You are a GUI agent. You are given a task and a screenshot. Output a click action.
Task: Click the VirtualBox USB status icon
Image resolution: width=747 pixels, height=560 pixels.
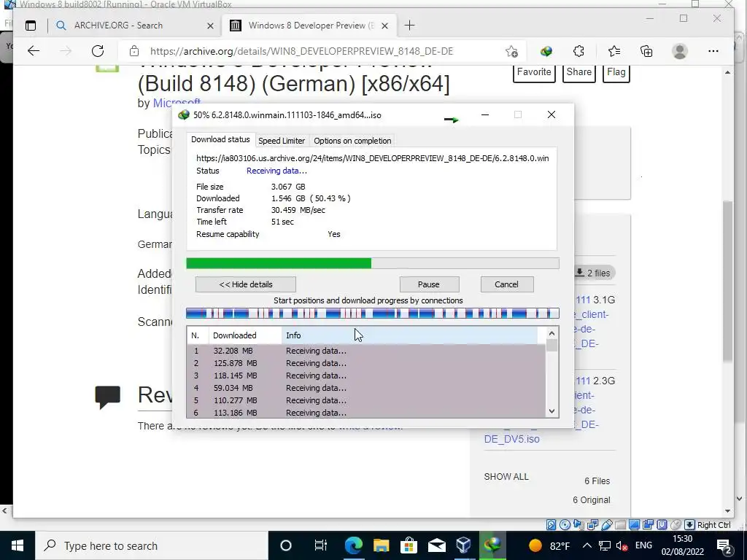pyautogui.click(x=606, y=525)
